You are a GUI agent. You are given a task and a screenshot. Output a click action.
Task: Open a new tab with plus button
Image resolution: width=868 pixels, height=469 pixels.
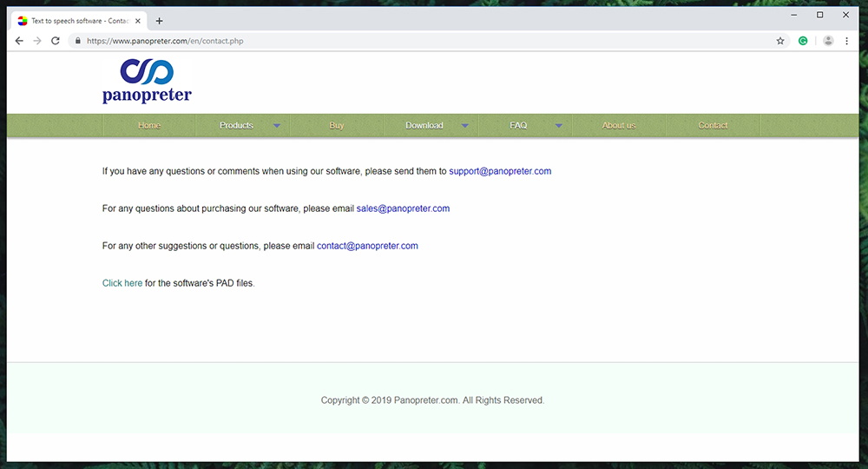click(x=160, y=21)
